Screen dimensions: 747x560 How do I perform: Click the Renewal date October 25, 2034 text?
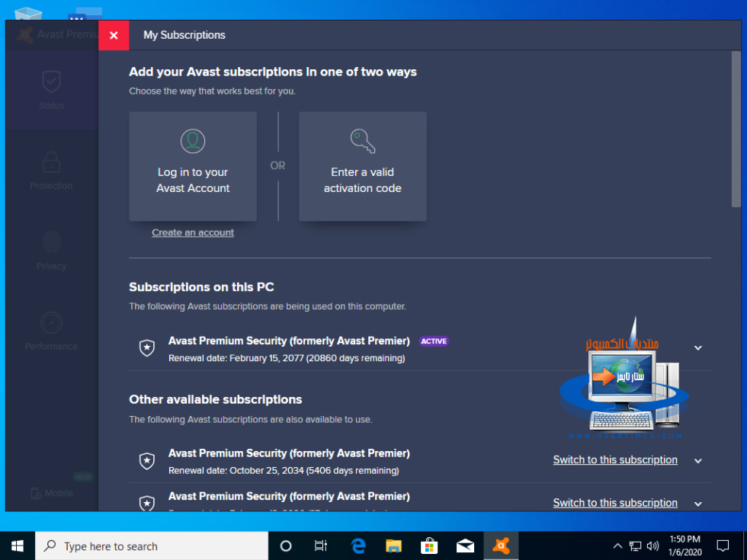click(284, 471)
